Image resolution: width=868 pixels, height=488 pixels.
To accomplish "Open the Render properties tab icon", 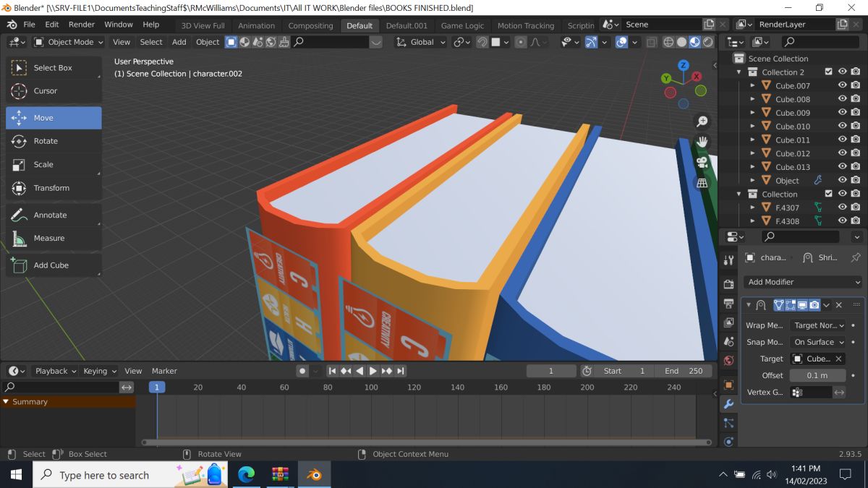I will click(728, 284).
